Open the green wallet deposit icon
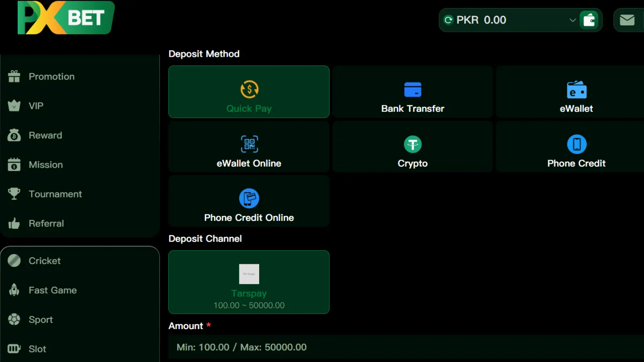Viewport: 644px width, 362px height. click(589, 20)
